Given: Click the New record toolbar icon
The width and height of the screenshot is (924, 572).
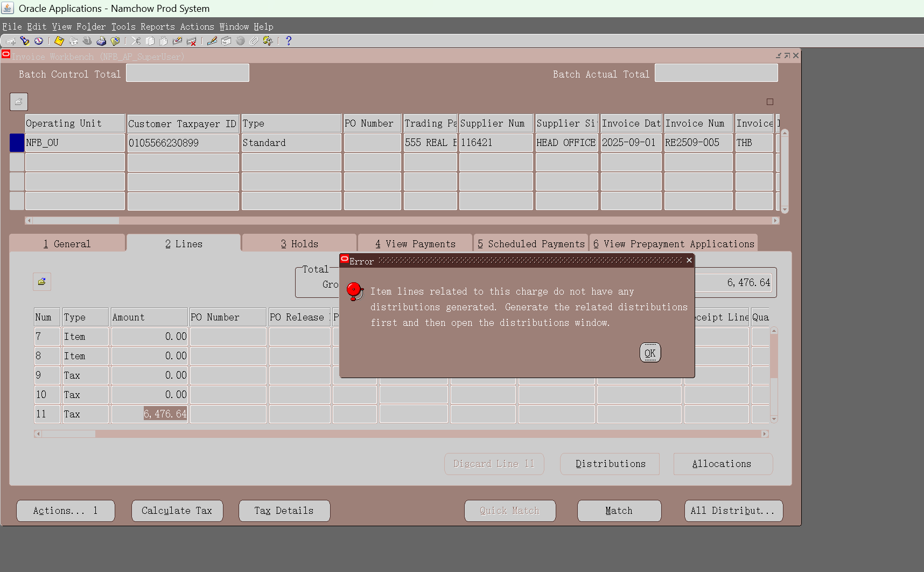Looking at the screenshot, I should click(x=11, y=41).
